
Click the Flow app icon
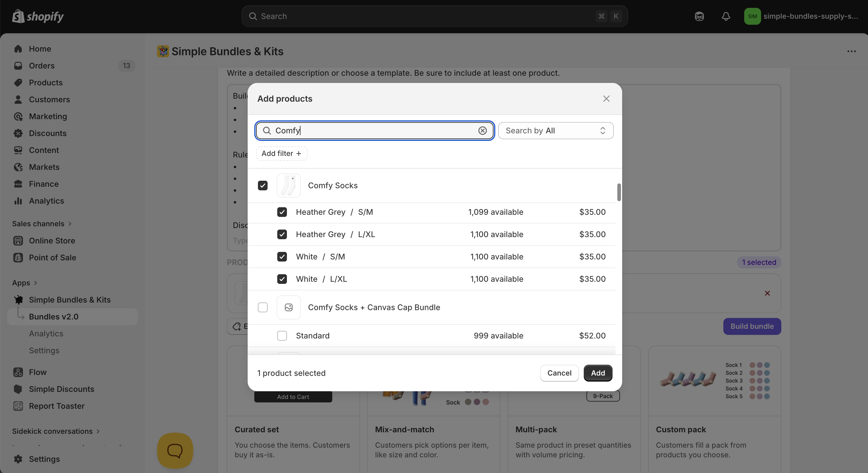(x=18, y=372)
